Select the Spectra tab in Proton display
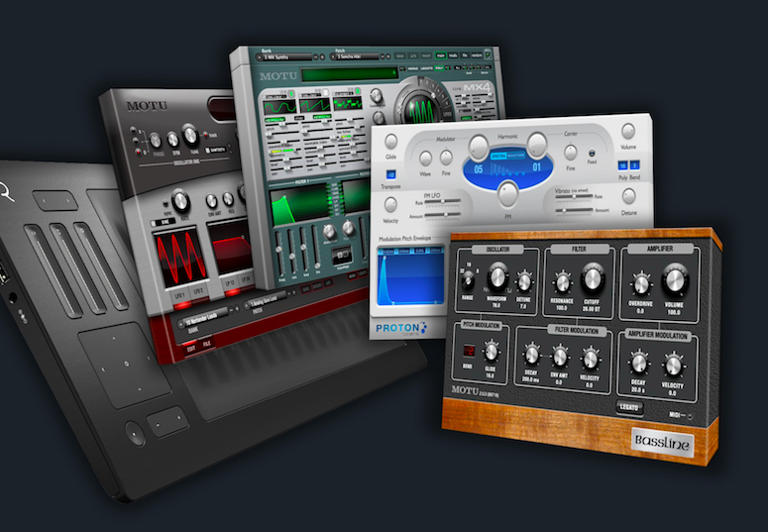This screenshot has width=768, height=532. click(498, 156)
